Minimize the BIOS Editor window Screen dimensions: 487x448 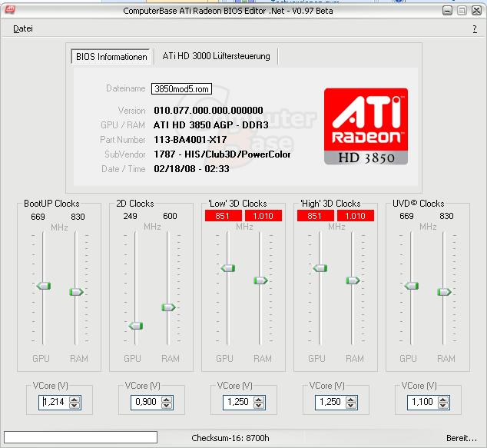click(447, 11)
